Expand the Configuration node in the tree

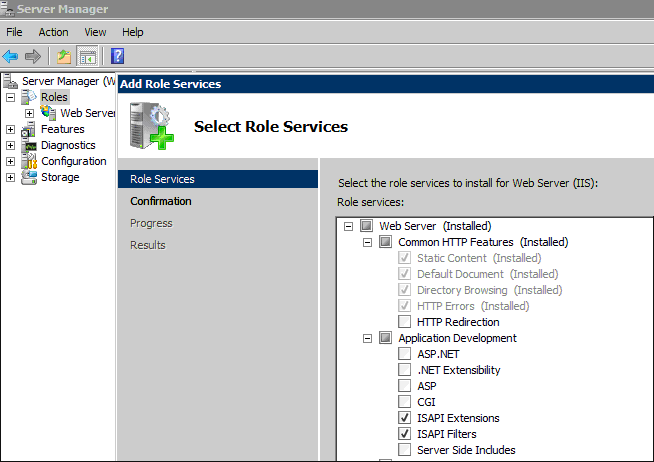(10, 161)
